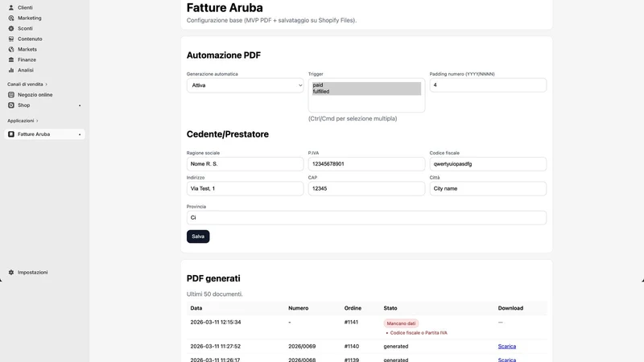Click the Impostazioni gear icon
This screenshot has width=644, height=362.
click(11, 272)
